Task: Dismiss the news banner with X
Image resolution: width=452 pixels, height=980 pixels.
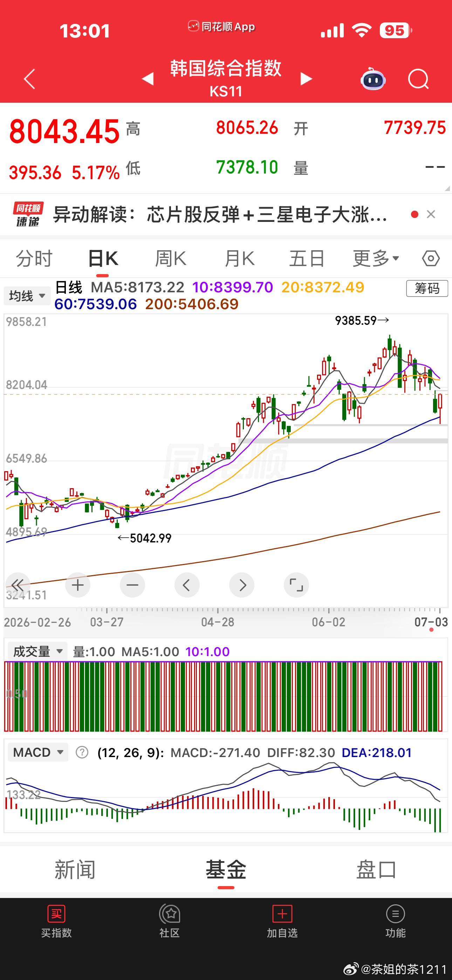Action: click(x=431, y=214)
